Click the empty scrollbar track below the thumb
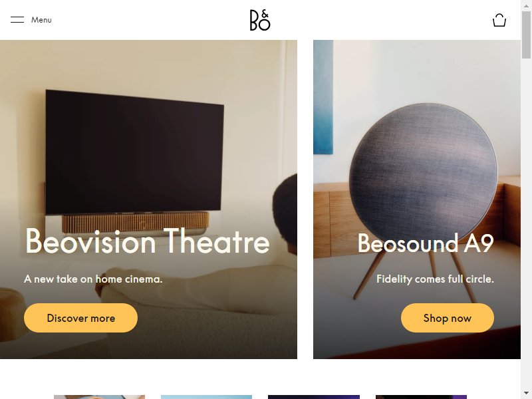Viewport: 532px width, 399px height. tap(526, 224)
